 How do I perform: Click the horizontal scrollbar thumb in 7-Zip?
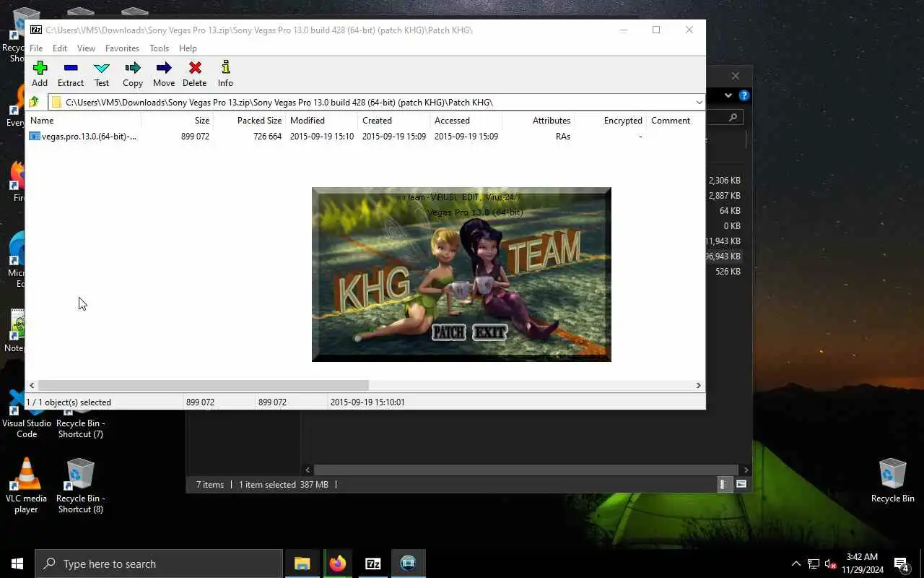(x=203, y=386)
